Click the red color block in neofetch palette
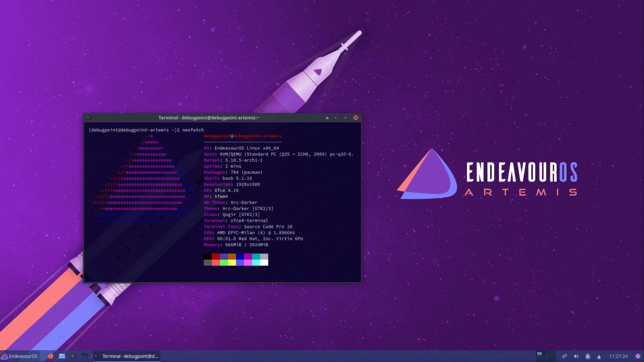644x362 pixels. (x=215, y=256)
